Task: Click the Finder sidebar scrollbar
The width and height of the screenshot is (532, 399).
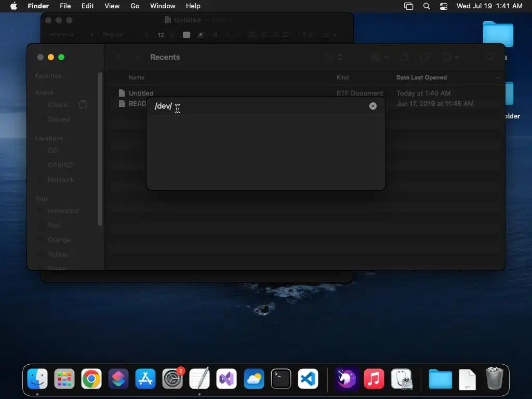Action: click(100, 149)
